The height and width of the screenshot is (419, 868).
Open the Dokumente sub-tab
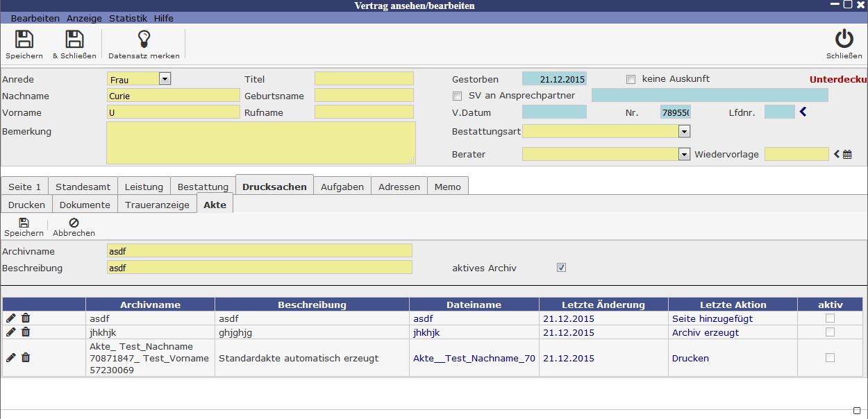click(x=85, y=205)
